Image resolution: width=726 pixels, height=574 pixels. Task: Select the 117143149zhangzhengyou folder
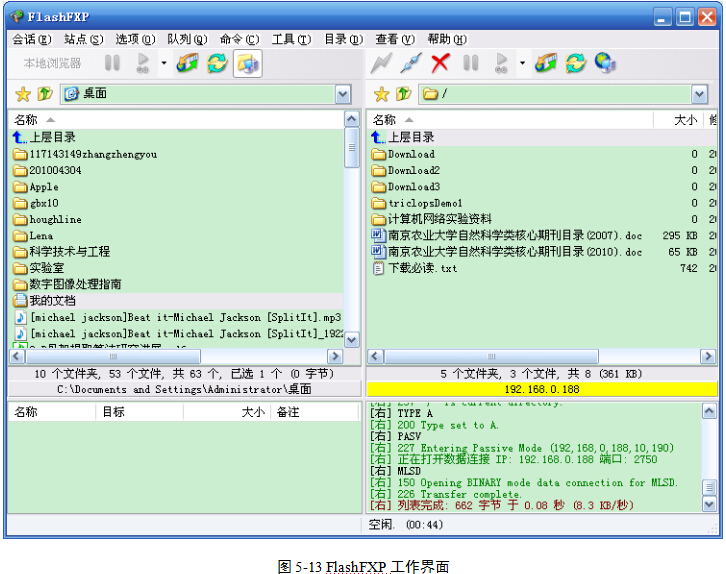click(x=176, y=154)
